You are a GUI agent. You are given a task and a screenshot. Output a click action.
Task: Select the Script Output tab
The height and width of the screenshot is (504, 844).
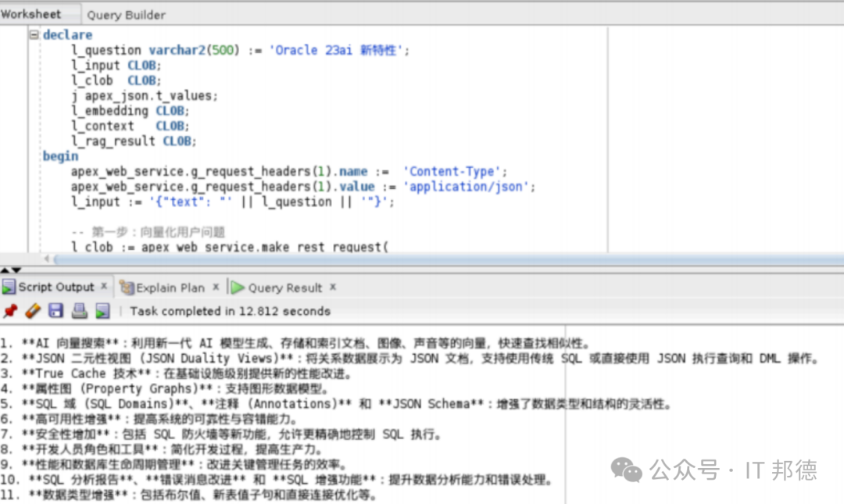[56, 287]
